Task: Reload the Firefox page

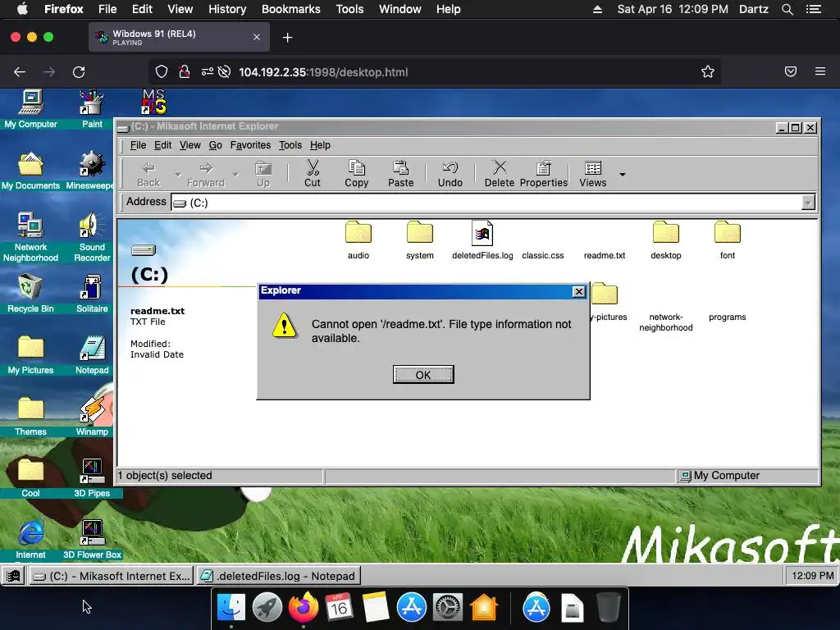Action: click(79, 72)
